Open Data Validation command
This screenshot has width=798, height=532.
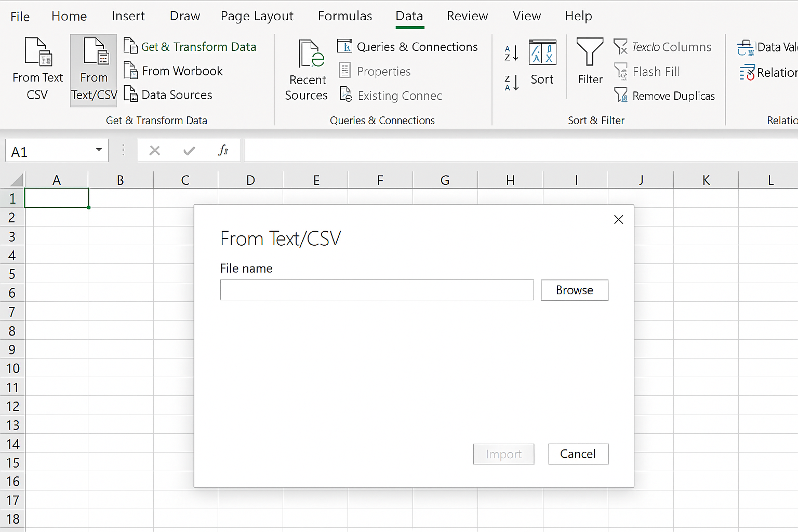coord(767,47)
